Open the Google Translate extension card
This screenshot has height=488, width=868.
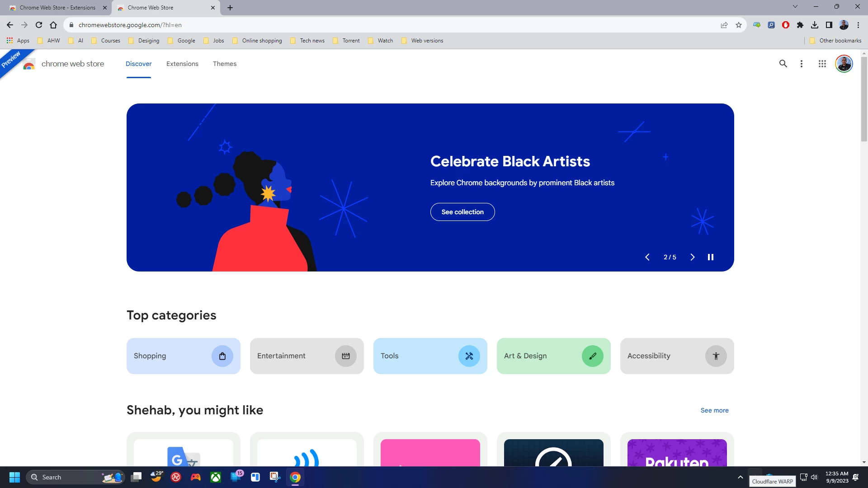(x=184, y=450)
